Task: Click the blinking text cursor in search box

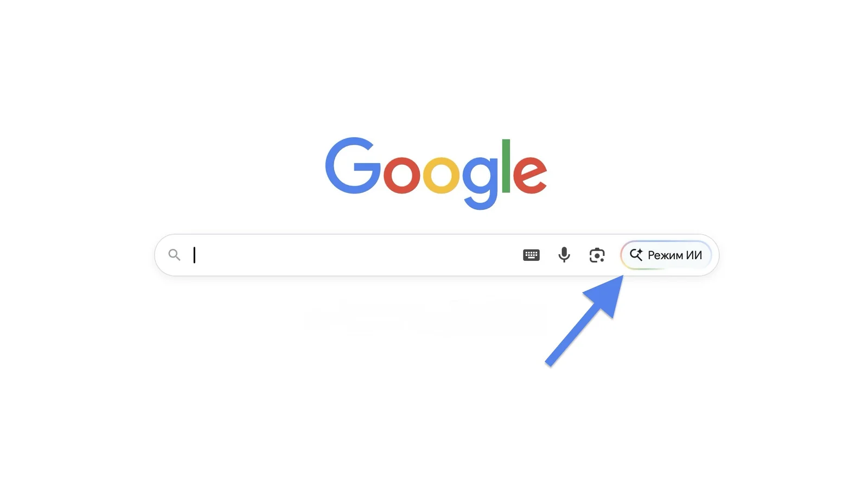Action: point(194,255)
